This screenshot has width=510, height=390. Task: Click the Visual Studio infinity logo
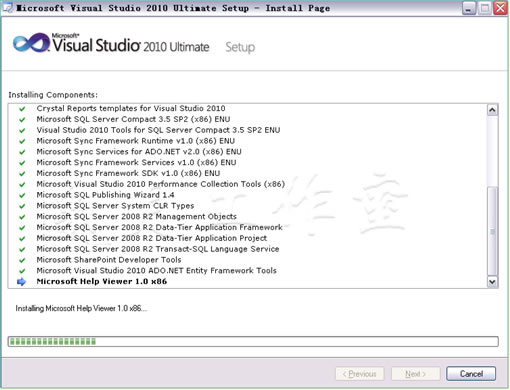[31, 43]
